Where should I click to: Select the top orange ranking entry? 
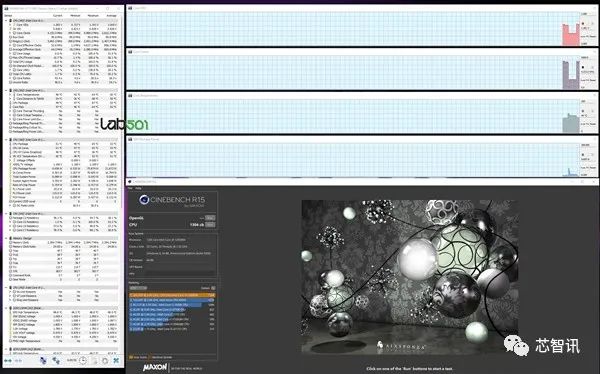point(172,295)
